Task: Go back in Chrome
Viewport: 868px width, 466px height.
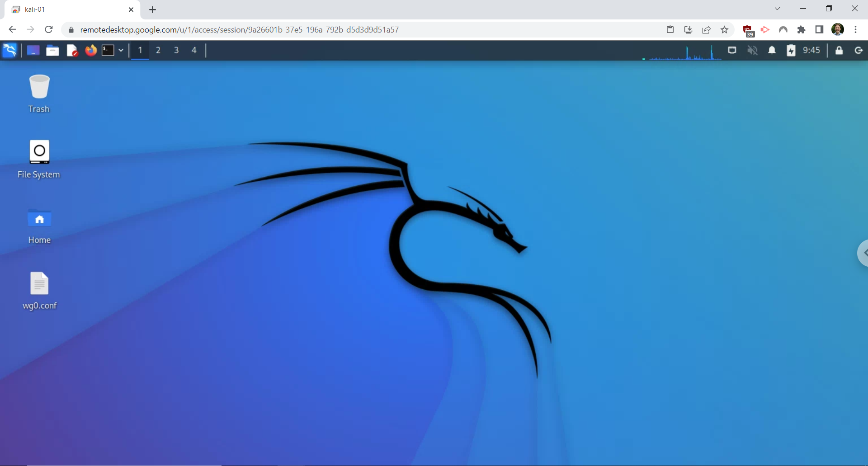Action: 12,29
